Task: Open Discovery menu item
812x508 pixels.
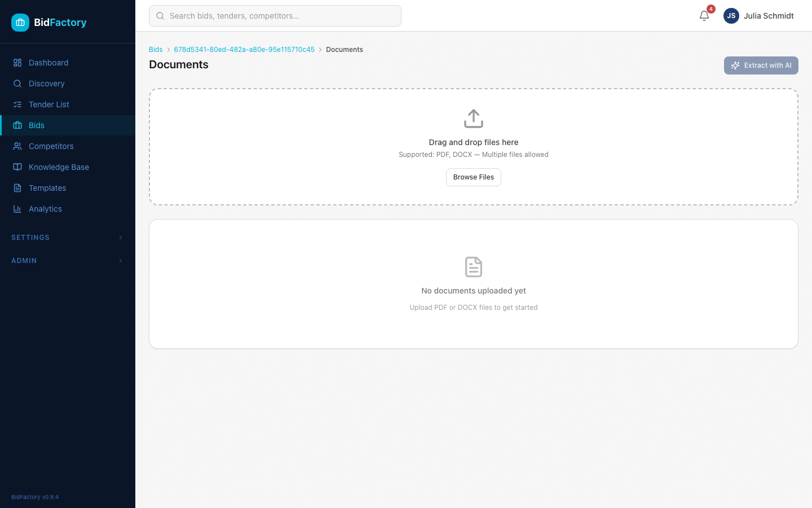Action: tap(68, 84)
